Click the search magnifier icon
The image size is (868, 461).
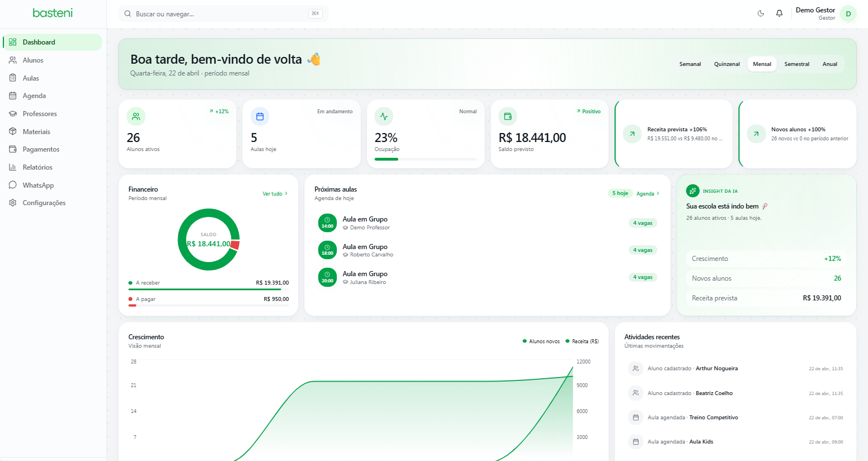coord(128,14)
